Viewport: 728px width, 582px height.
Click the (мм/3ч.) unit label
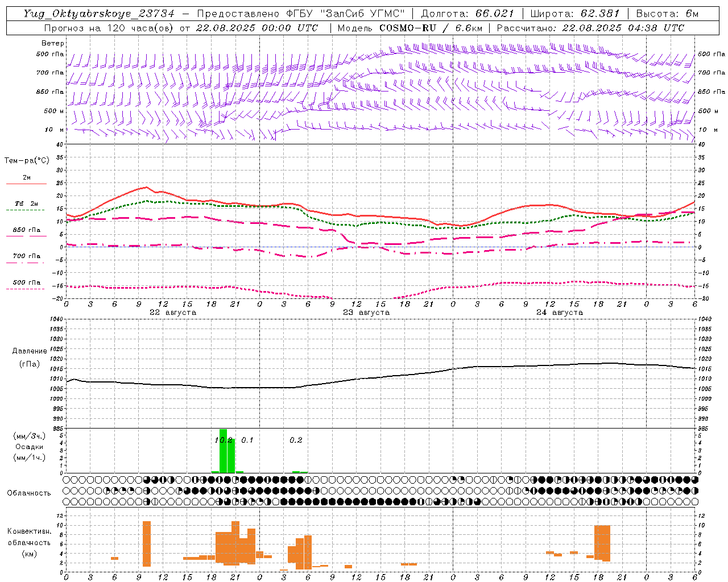click(x=29, y=436)
